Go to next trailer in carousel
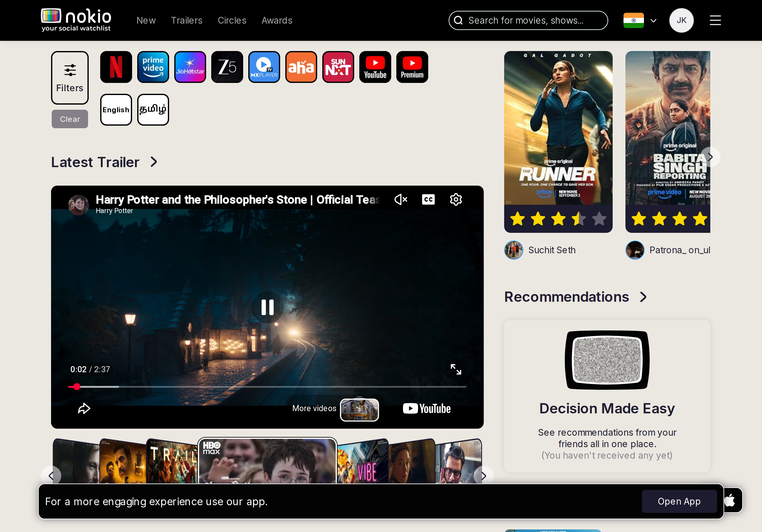762x532 pixels. [483, 476]
